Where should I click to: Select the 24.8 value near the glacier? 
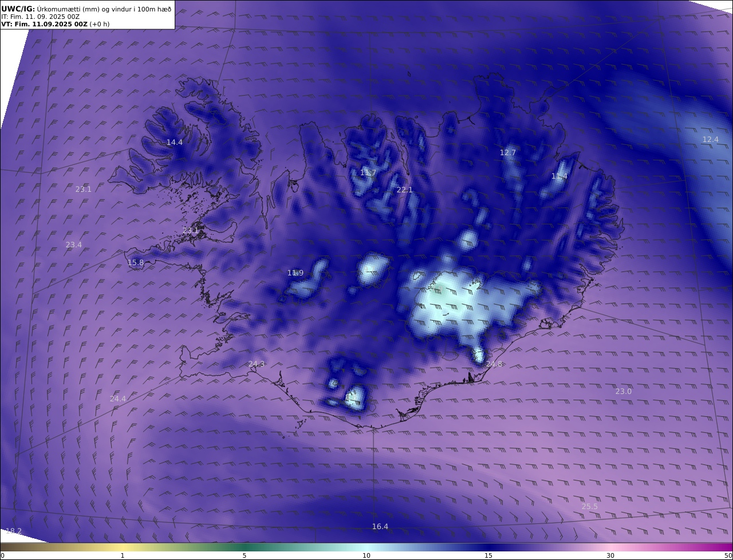click(494, 364)
